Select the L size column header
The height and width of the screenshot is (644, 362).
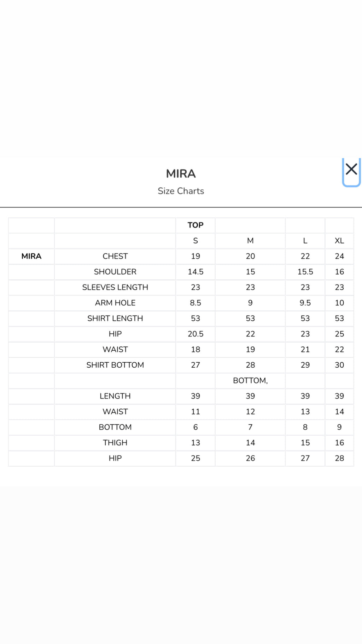click(x=305, y=241)
